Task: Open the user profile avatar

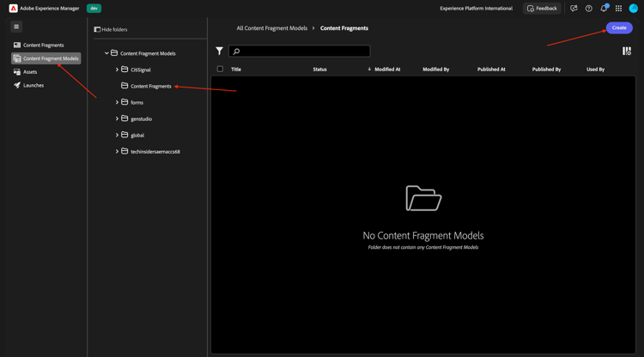Action: (x=634, y=9)
